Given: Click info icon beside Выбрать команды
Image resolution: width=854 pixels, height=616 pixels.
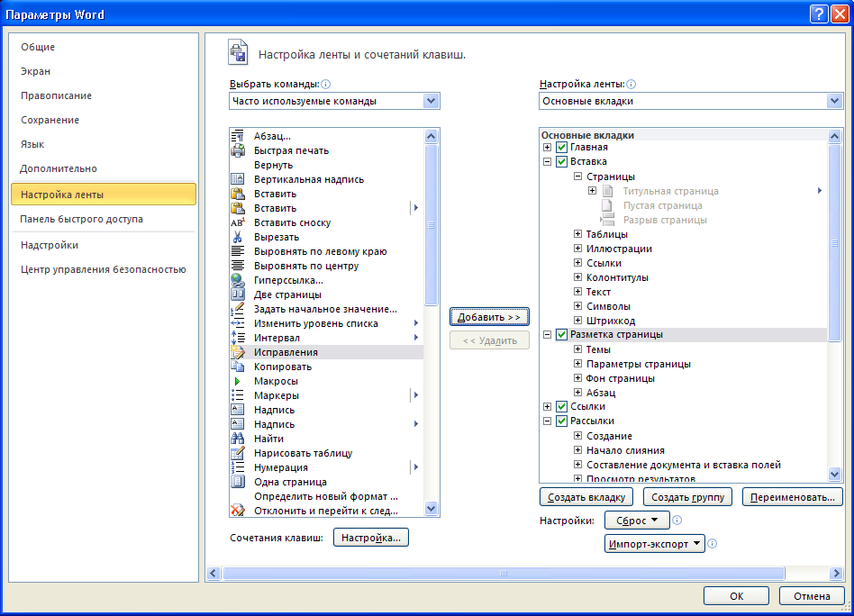Looking at the screenshot, I should (x=326, y=84).
